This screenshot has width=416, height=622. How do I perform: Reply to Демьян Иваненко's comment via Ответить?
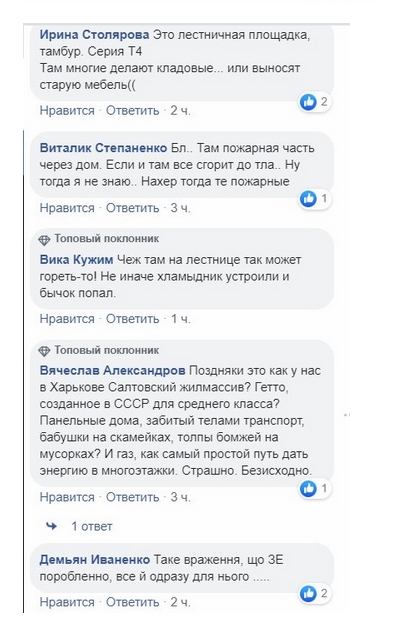click(x=132, y=603)
